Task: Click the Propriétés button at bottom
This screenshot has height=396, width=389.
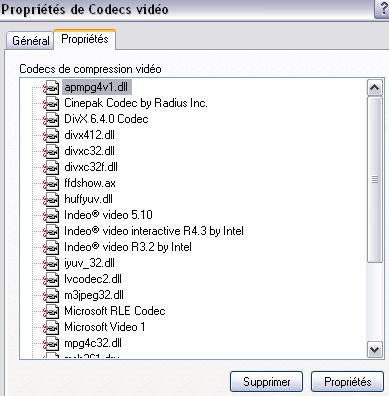Action: 347,382
